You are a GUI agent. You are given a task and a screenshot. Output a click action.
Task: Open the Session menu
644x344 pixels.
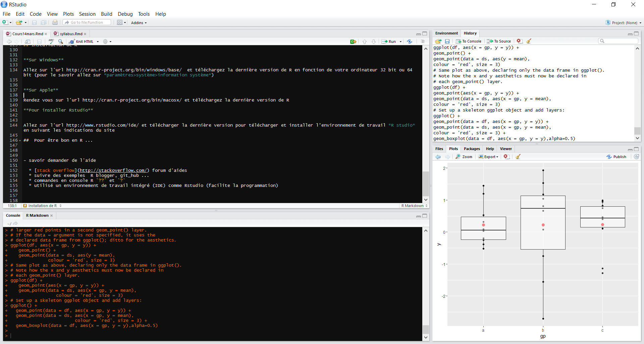87,14
